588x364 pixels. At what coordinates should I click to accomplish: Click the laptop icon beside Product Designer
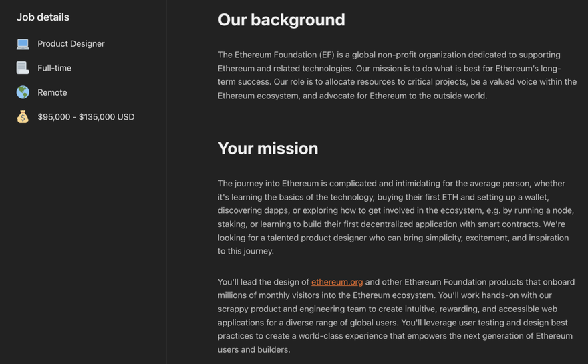point(23,44)
